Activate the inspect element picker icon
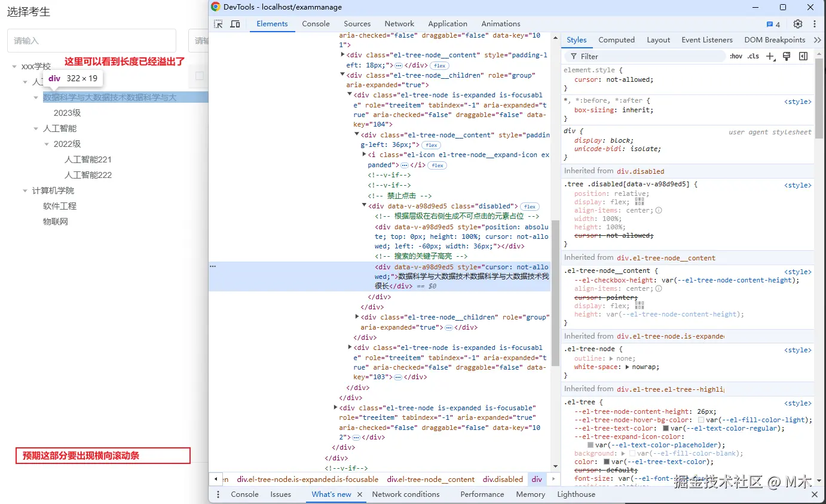 (x=218, y=24)
